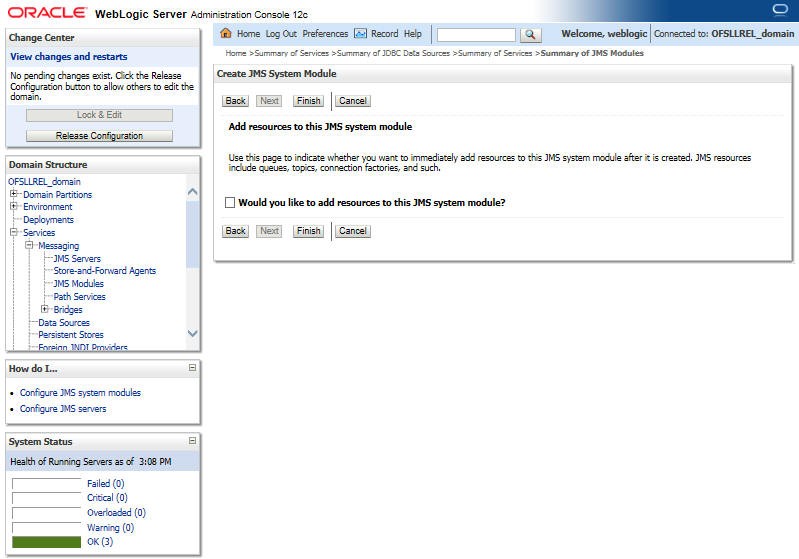Screen dimensions: 799x559
Task: Click the Domain Structure scroll up arrow
Action: tap(193, 192)
